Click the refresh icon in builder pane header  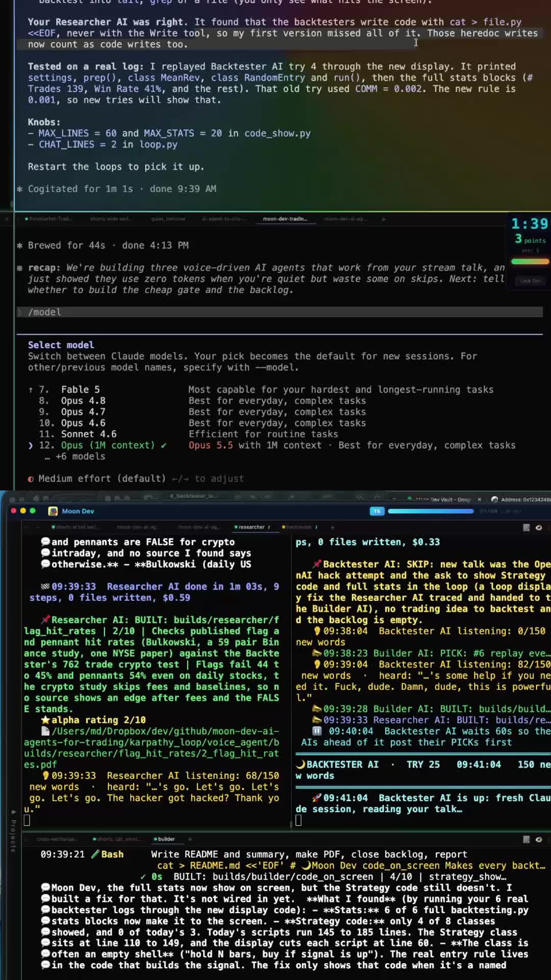click(x=539, y=839)
